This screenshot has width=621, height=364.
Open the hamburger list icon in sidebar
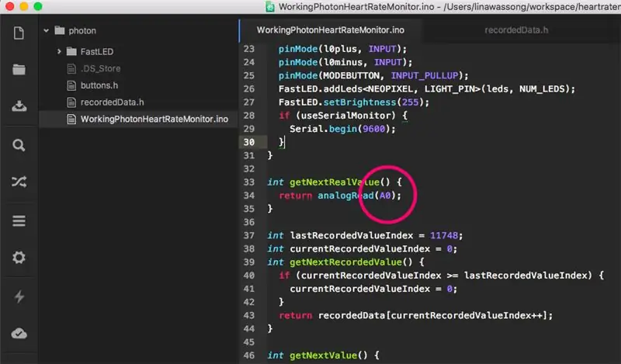(x=19, y=220)
